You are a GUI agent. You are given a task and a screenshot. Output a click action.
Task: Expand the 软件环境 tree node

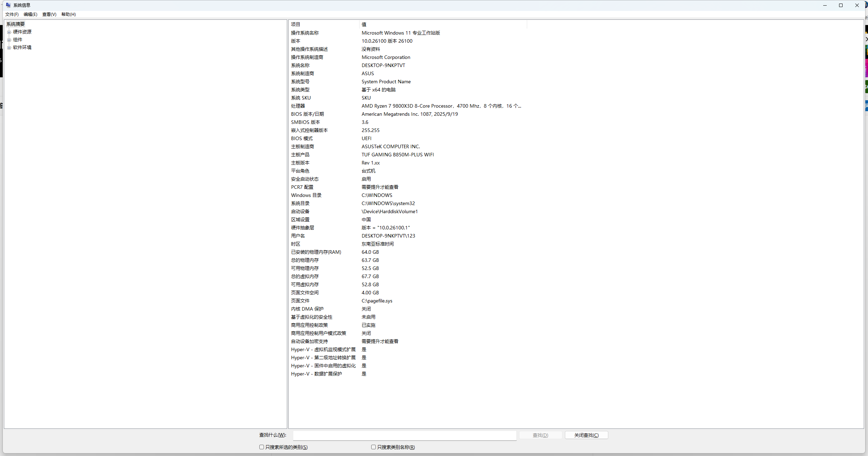pyautogui.click(x=9, y=48)
